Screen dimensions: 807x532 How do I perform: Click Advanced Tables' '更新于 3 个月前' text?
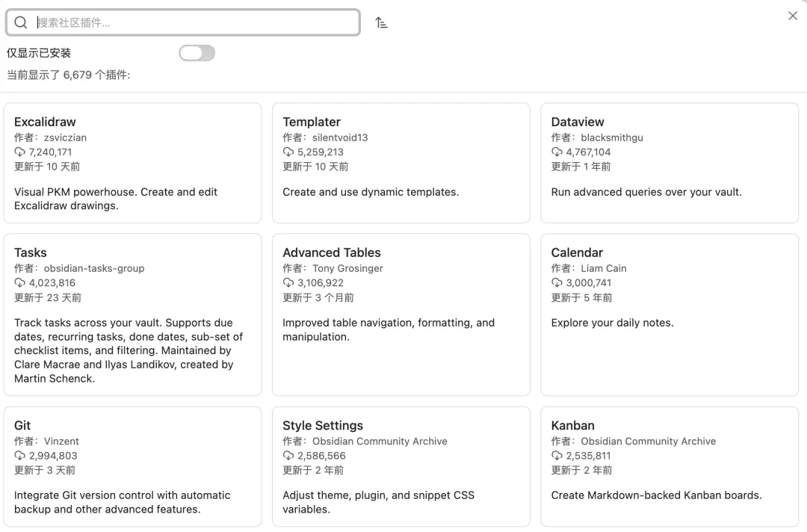pyautogui.click(x=318, y=297)
